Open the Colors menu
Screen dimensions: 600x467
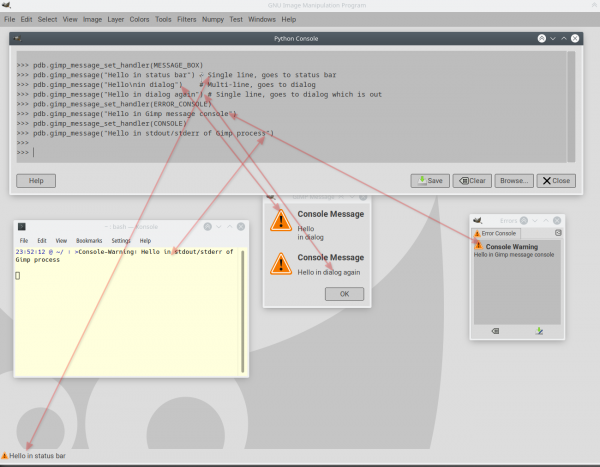[139, 19]
